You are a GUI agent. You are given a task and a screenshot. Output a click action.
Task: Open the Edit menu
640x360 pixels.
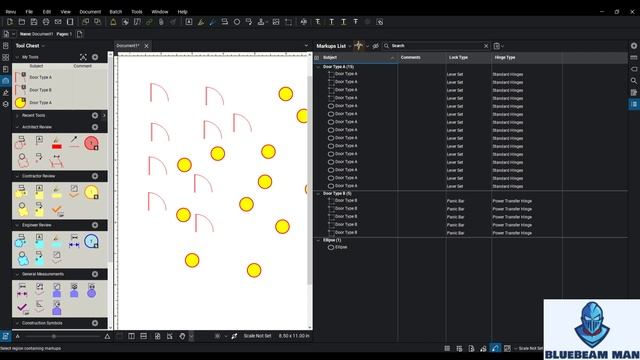click(47, 12)
